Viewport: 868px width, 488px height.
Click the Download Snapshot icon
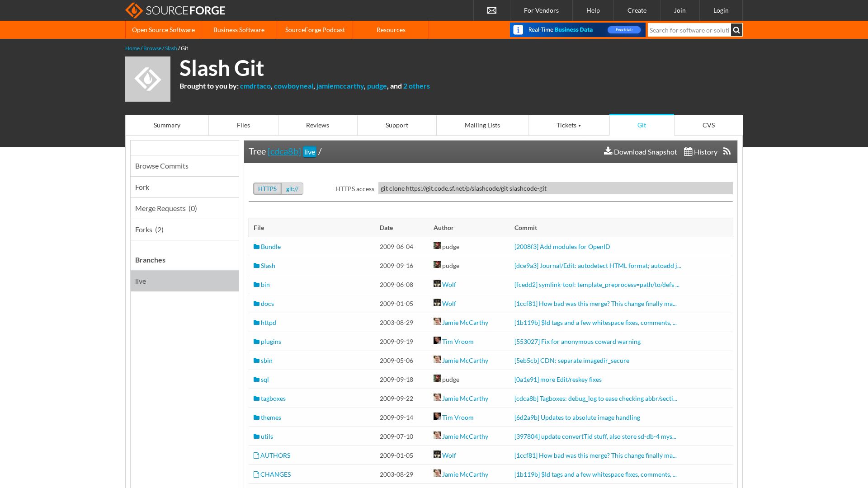click(x=608, y=151)
